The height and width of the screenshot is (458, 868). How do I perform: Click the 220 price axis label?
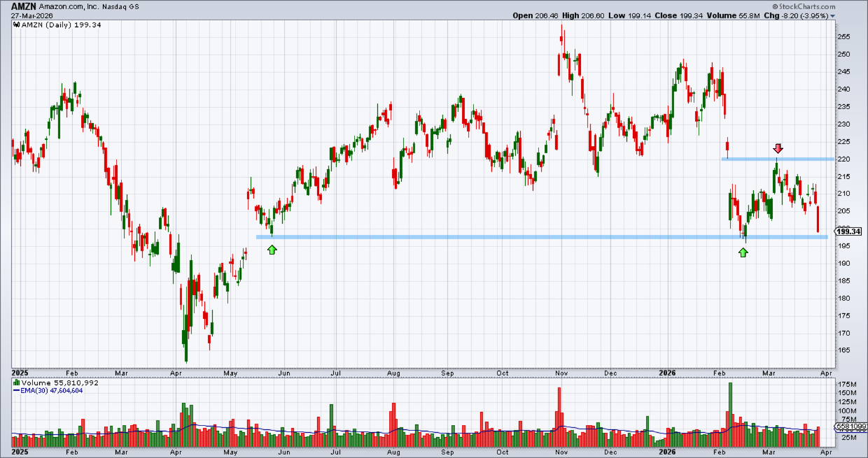(x=843, y=159)
